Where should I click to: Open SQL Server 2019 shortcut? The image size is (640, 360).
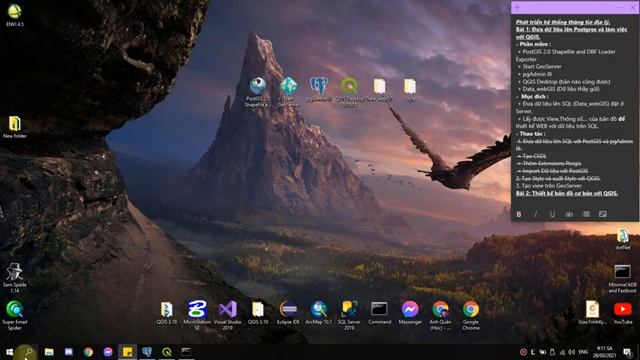[x=349, y=315]
